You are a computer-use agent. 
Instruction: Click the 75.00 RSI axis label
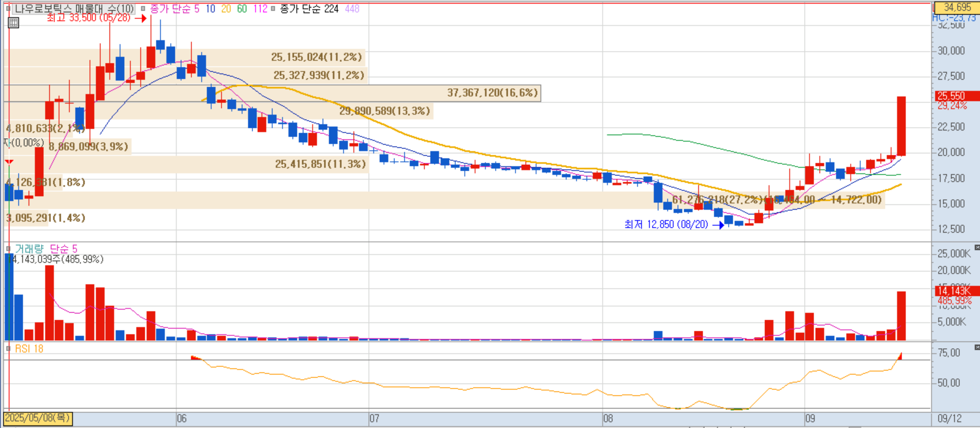point(949,353)
